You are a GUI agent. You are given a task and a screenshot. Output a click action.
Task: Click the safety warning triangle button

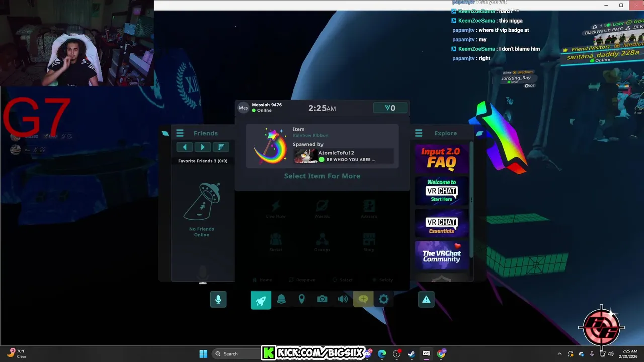point(426,299)
